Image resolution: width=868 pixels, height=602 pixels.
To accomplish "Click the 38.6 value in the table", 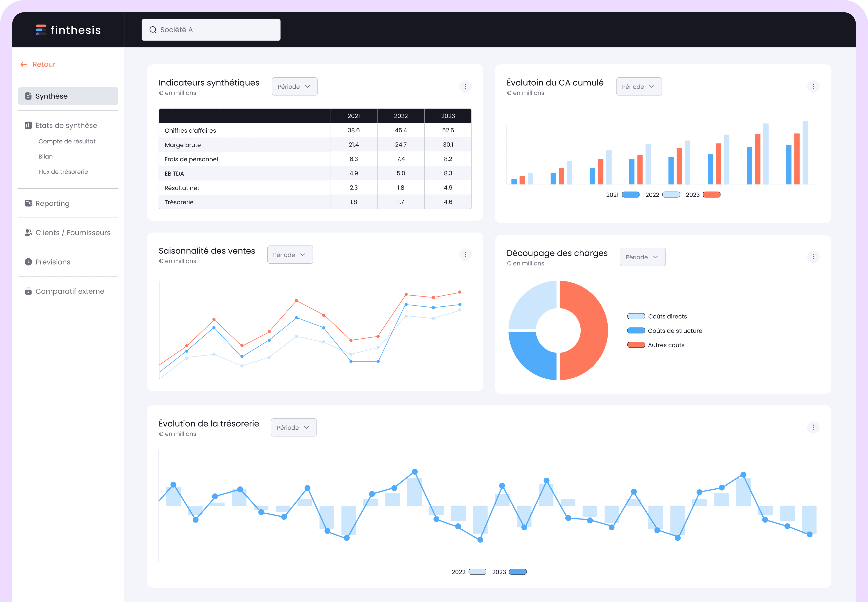I will coord(353,130).
